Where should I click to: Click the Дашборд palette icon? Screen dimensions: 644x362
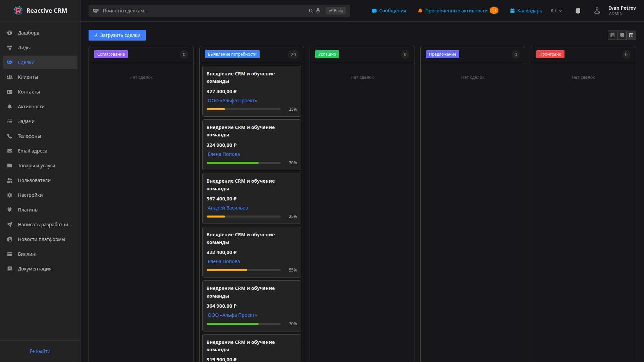(x=10, y=33)
